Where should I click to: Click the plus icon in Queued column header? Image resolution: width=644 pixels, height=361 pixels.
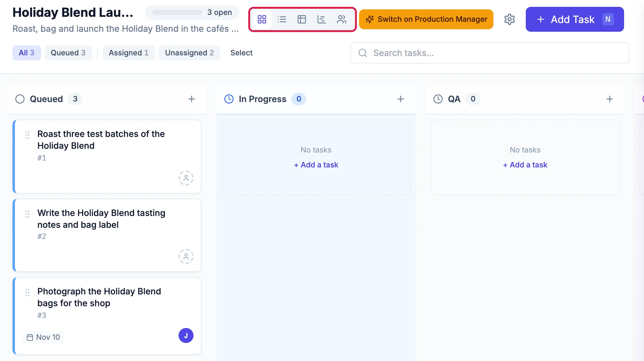[192, 99]
